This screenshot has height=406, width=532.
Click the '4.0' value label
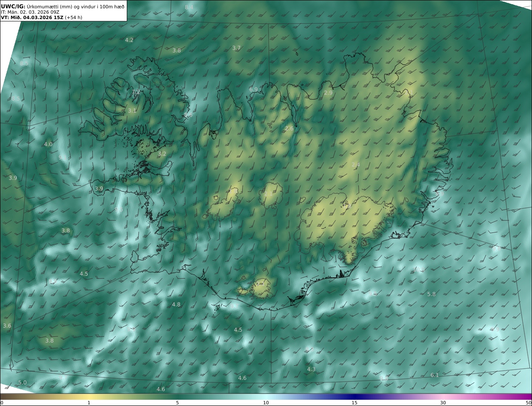point(48,144)
